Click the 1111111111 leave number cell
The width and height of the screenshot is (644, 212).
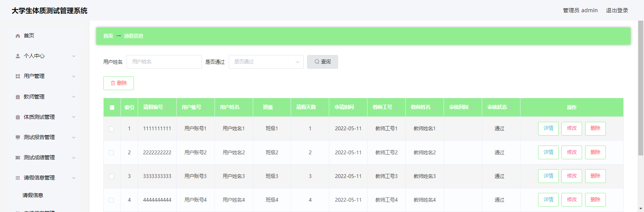[157, 129]
